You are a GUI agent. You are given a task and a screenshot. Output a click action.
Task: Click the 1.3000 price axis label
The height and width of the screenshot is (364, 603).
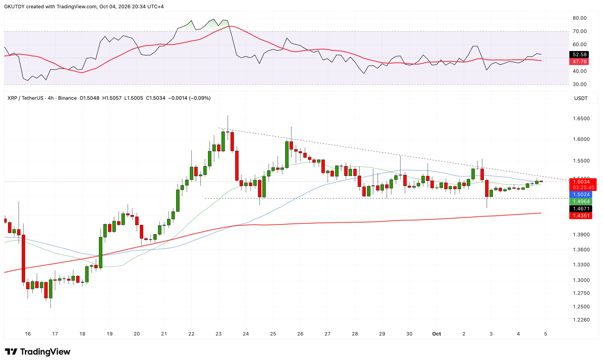(581, 280)
